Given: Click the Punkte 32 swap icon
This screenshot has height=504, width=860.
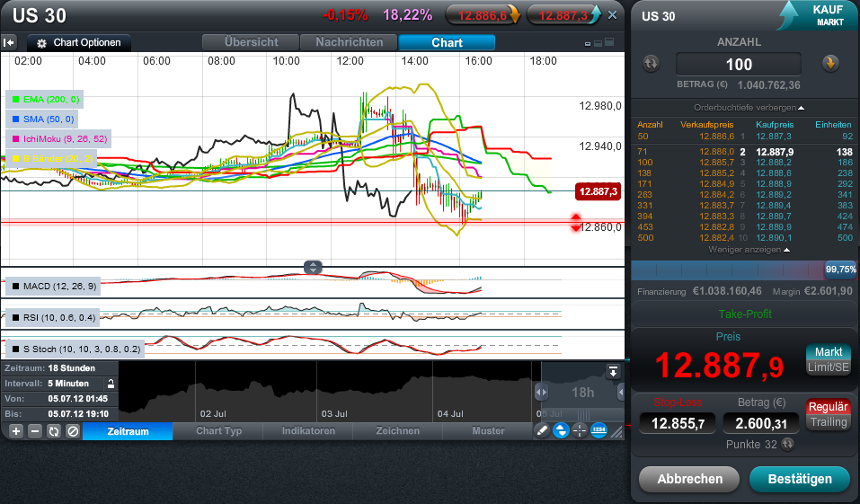Looking at the screenshot, I should [787, 444].
